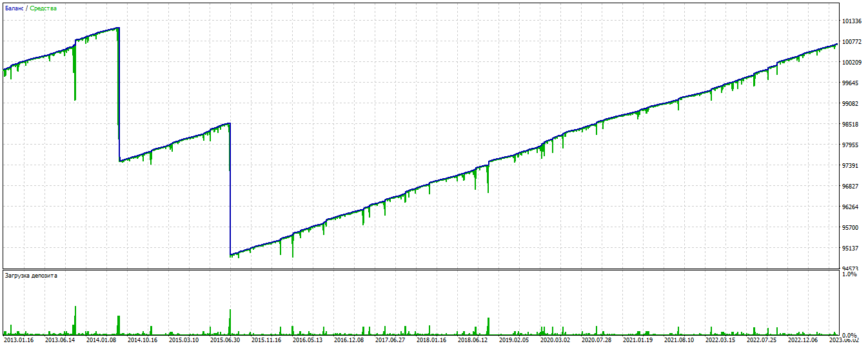
Task: Select the 101336 axis value
Action: (852, 21)
